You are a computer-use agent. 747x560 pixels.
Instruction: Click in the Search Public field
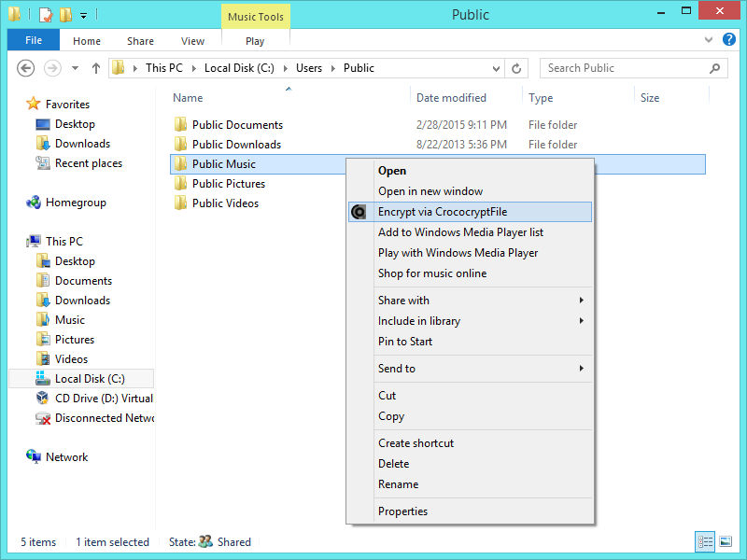tap(634, 68)
